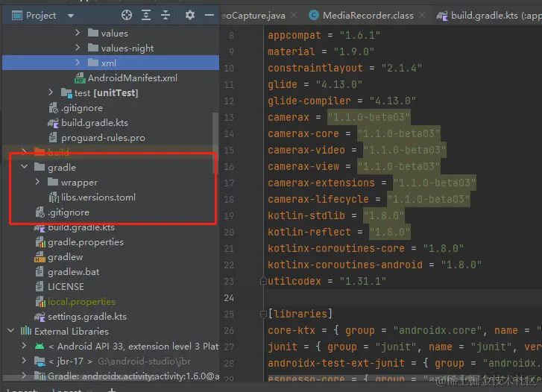
Task: Close the VideoCapture.java editor tab
Action: click(294, 15)
